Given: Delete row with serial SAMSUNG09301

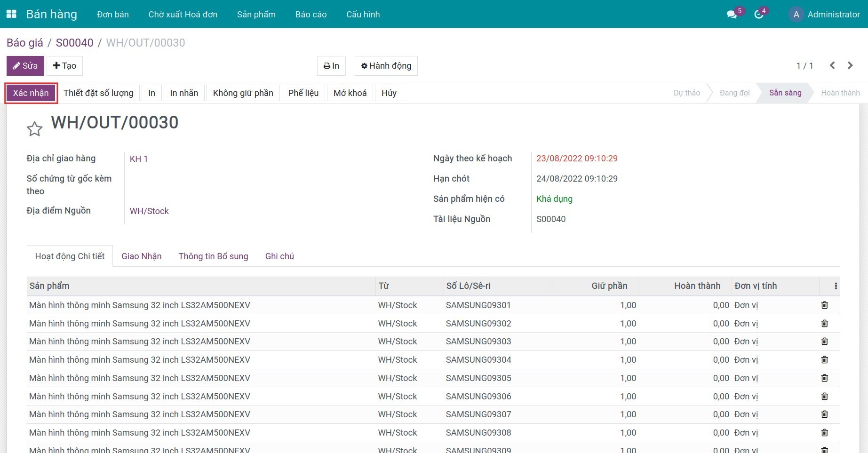Looking at the screenshot, I should pos(825,305).
